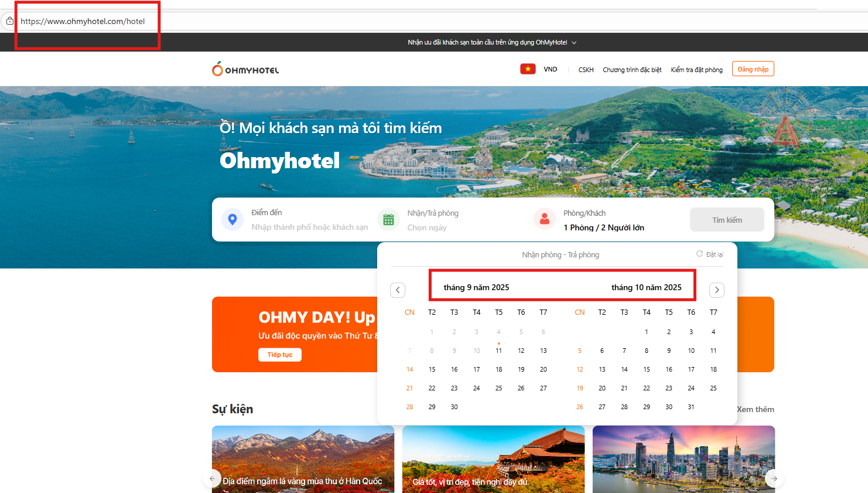Image resolution: width=868 pixels, height=493 pixels.
Task: Open the Japanese temple event card
Action: tap(493, 459)
